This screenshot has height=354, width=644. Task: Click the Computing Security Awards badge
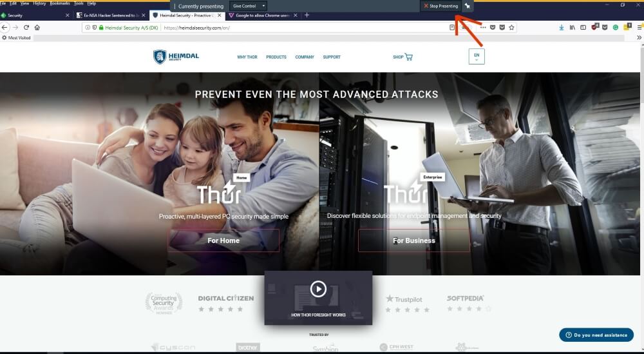[164, 303]
